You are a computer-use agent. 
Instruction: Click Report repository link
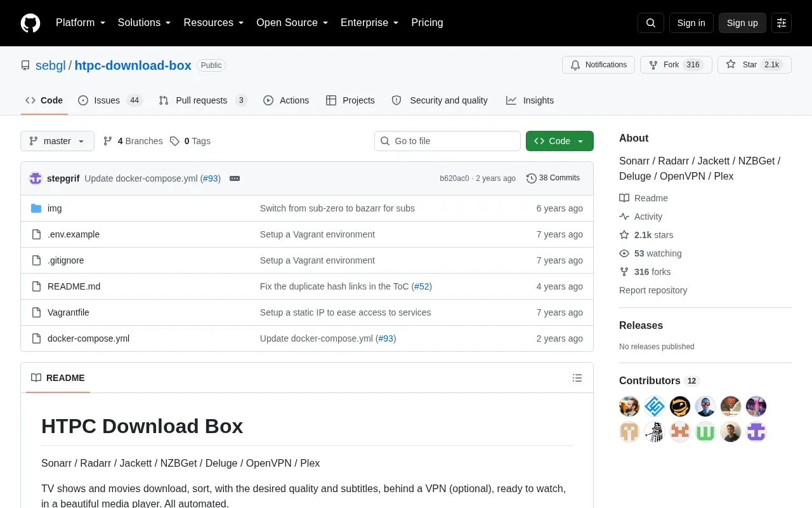pyautogui.click(x=653, y=290)
